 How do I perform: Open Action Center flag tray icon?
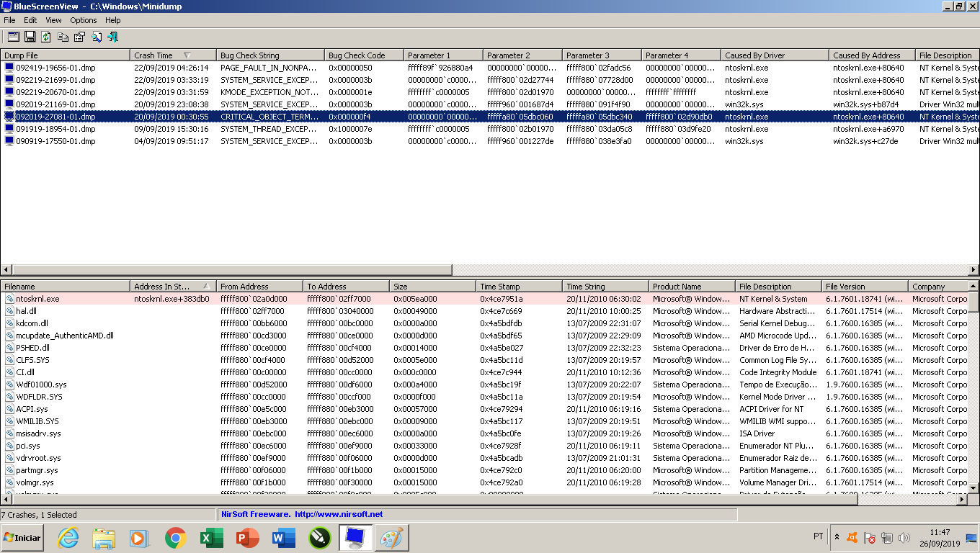[x=870, y=537]
